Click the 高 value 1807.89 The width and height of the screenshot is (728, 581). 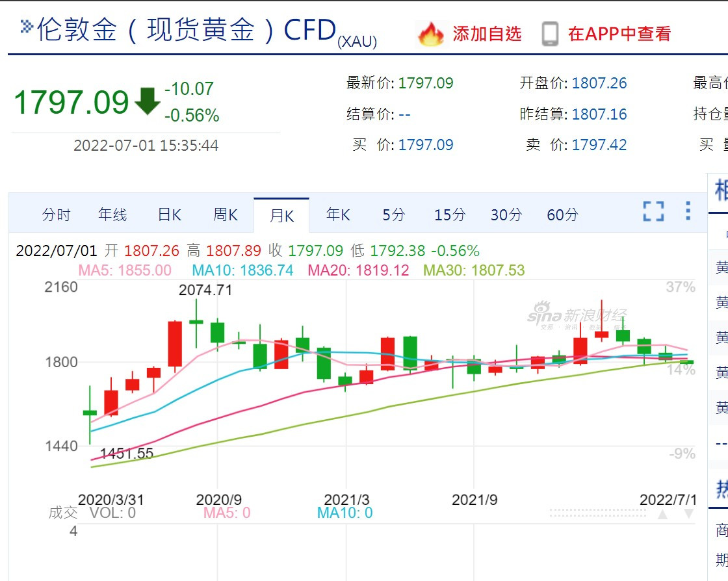point(233,251)
